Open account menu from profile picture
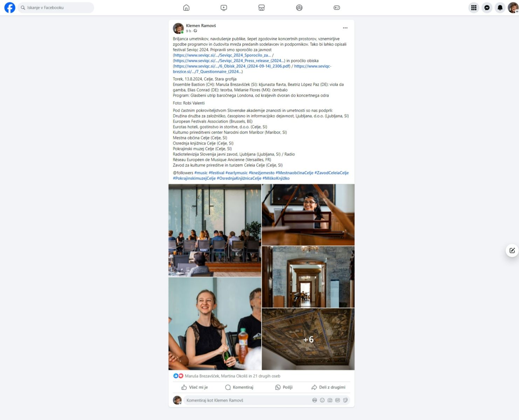 513,8
